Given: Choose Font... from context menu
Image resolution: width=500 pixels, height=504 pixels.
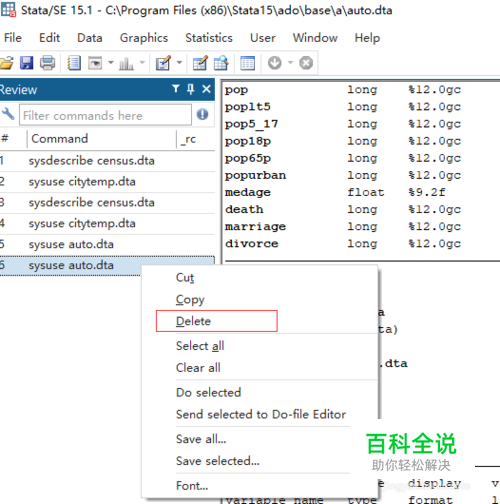Looking at the screenshot, I should (260, 486).
